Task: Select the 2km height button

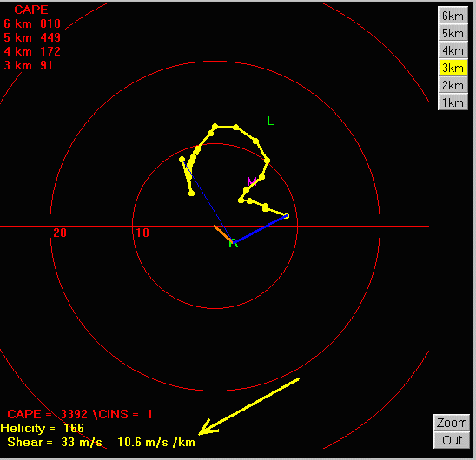Action: coord(453,85)
